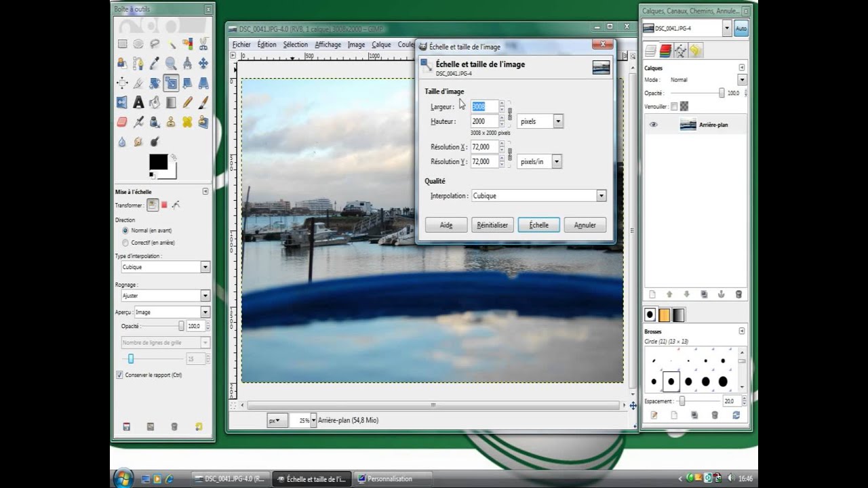Click the delete layer trash icon
The height and width of the screenshot is (488, 868).
point(738,294)
